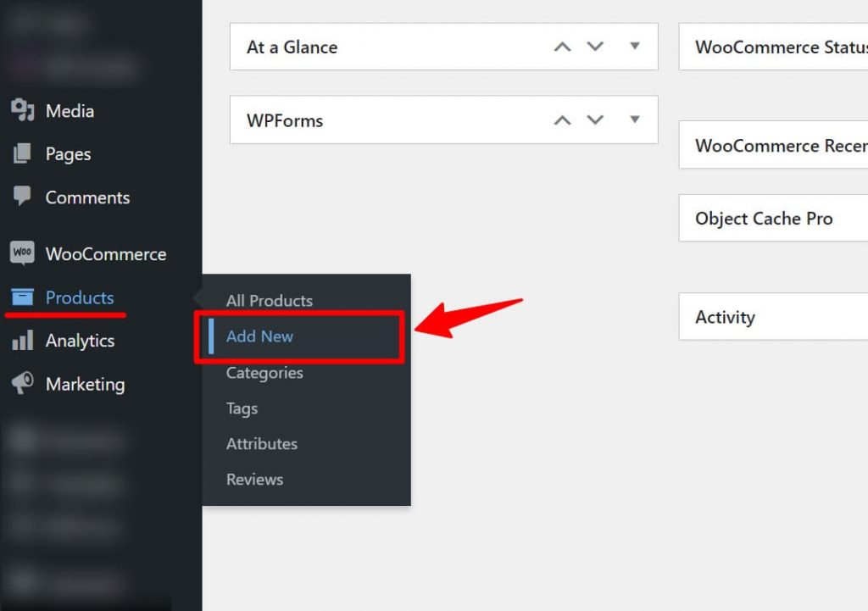Image resolution: width=868 pixels, height=611 pixels.
Task: Open Media in the sidebar
Action: (70, 111)
